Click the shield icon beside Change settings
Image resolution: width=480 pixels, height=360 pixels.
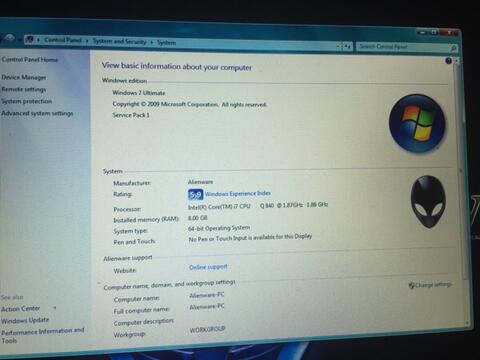click(x=411, y=285)
